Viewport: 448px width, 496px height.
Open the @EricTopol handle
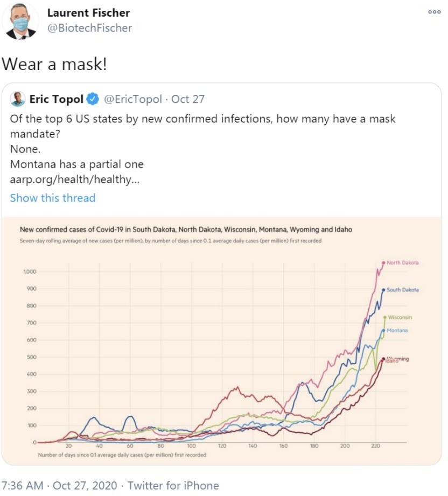pos(134,99)
